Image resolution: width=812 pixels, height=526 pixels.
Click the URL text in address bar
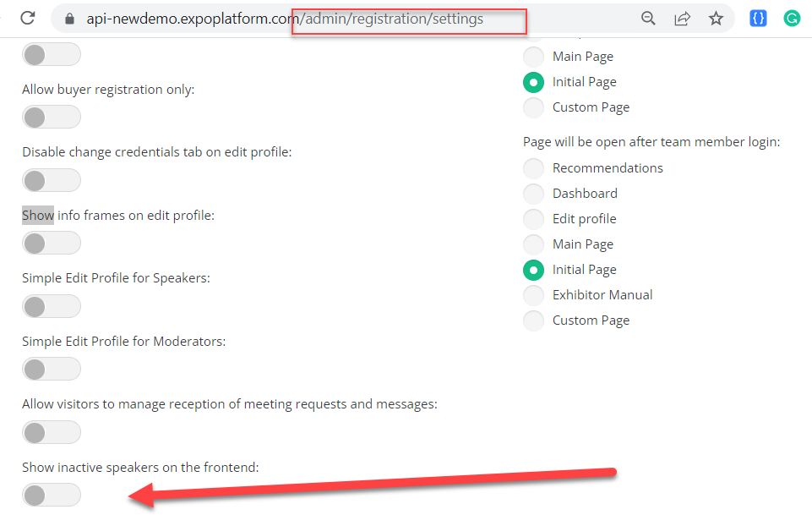285,19
